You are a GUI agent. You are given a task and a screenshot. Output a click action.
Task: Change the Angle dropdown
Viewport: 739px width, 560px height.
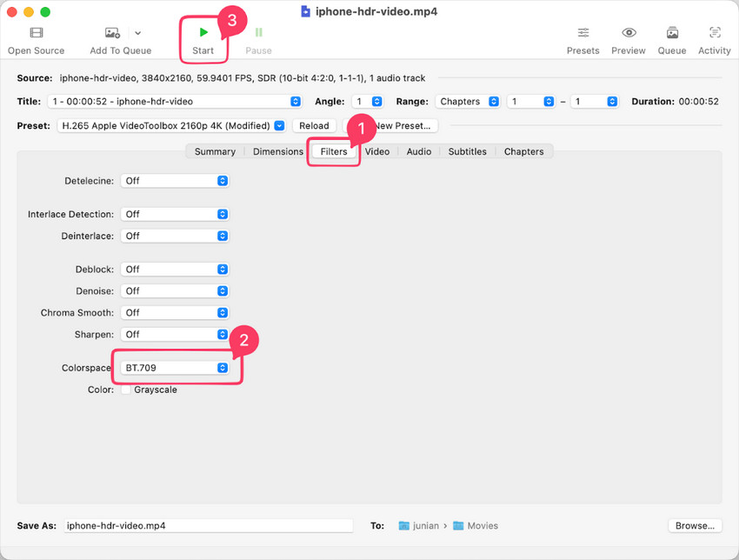[x=367, y=102]
